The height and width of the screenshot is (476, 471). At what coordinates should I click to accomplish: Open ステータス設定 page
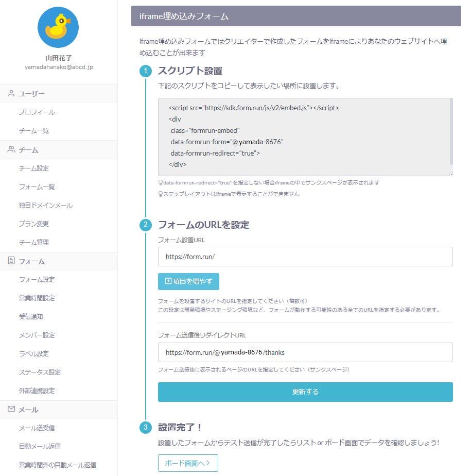click(x=40, y=372)
